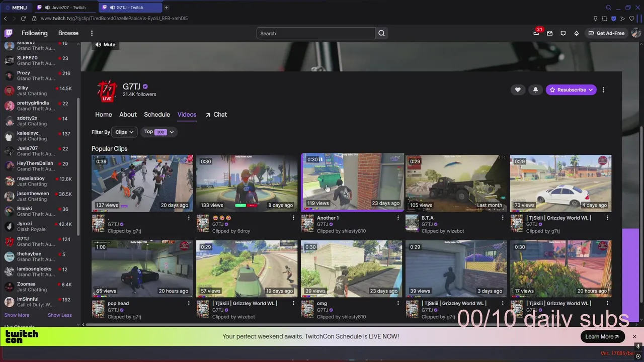
Task: Play the Another 1 clip thumbnail
Action: pos(352,182)
